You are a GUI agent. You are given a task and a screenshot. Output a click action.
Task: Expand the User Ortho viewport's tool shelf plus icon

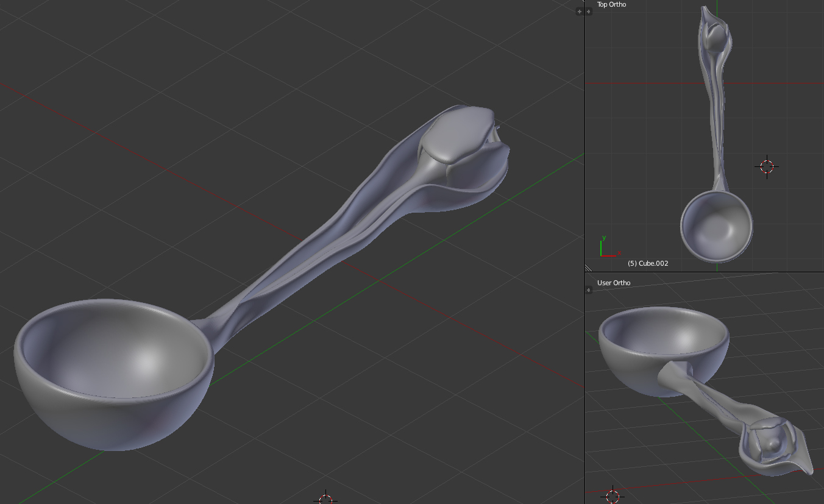click(x=589, y=290)
